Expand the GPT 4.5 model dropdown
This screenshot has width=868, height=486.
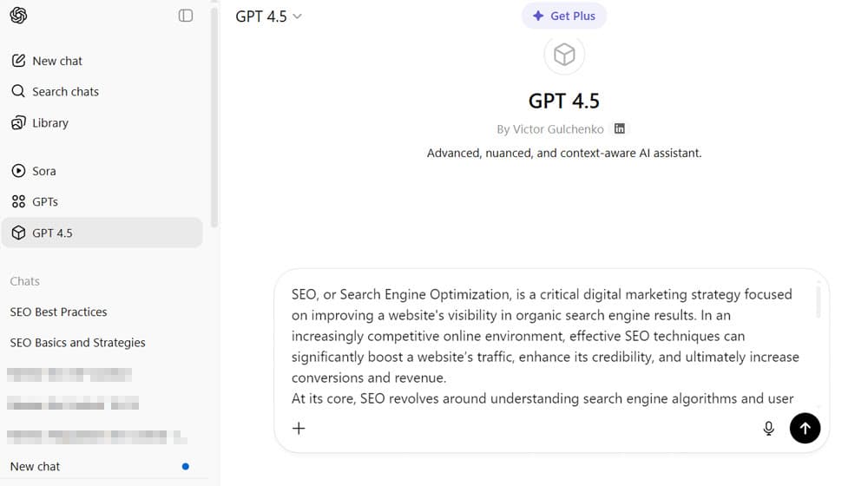(x=268, y=16)
